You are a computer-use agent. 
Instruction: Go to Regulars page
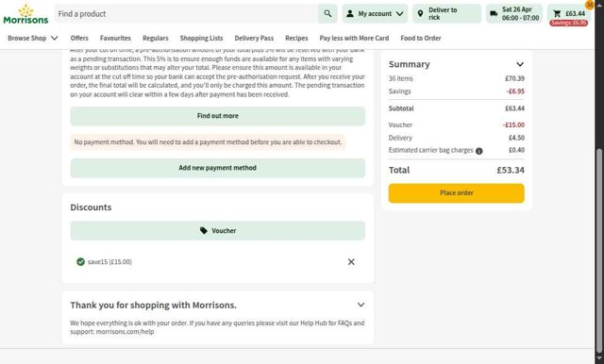[x=155, y=38]
